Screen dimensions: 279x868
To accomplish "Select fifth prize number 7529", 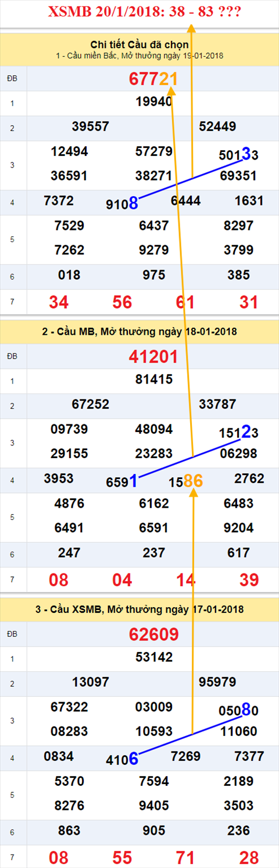I will (x=69, y=226).
